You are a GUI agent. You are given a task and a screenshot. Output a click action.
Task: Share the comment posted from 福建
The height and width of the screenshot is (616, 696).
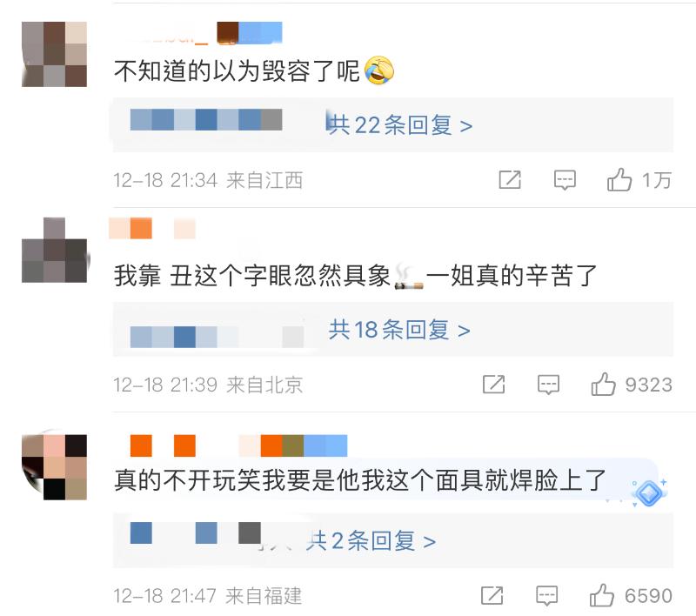coord(492,595)
